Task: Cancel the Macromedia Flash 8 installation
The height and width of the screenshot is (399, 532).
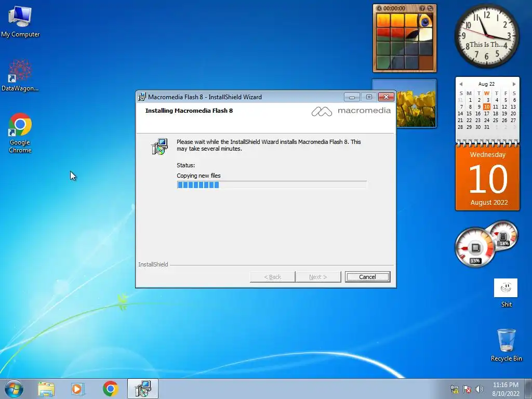Action: pyautogui.click(x=367, y=277)
